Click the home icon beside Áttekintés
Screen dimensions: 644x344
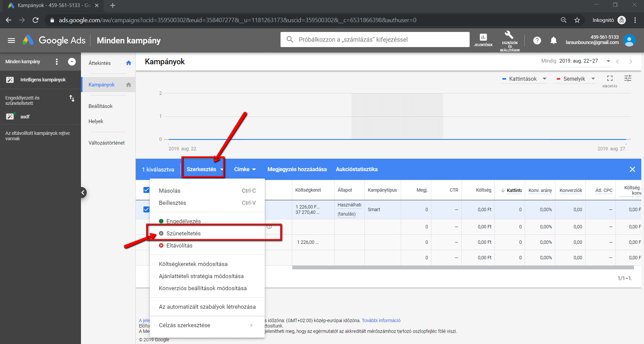click(129, 63)
